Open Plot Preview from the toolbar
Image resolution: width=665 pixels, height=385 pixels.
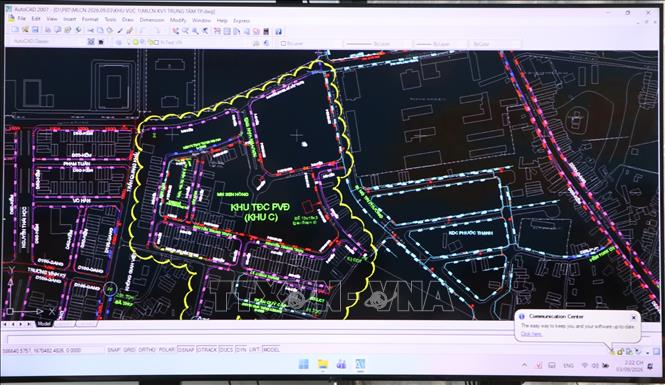(57, 30)
